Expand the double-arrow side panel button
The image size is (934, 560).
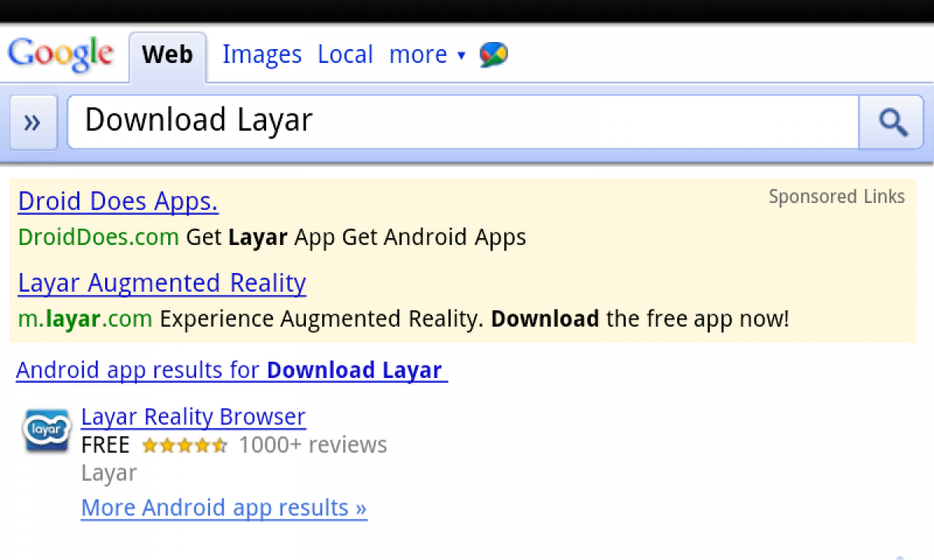tap(33, 121)
